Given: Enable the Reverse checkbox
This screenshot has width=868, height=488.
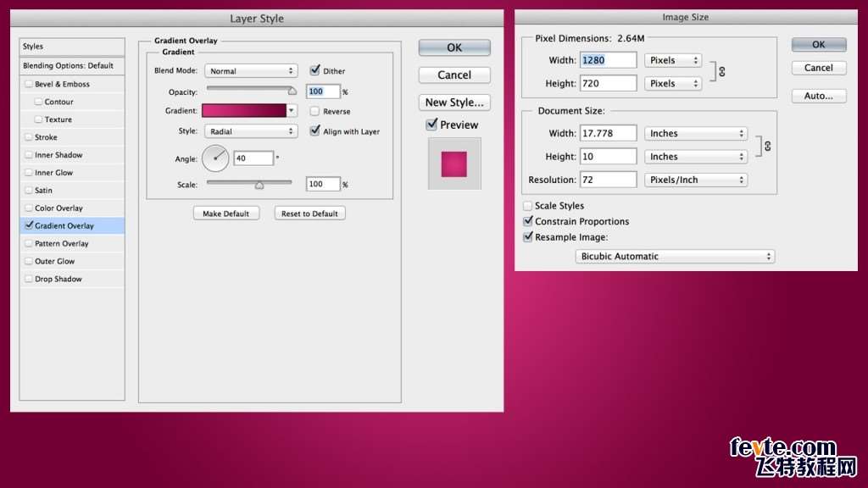Looking at the screenshot, I should click(315, 111).
